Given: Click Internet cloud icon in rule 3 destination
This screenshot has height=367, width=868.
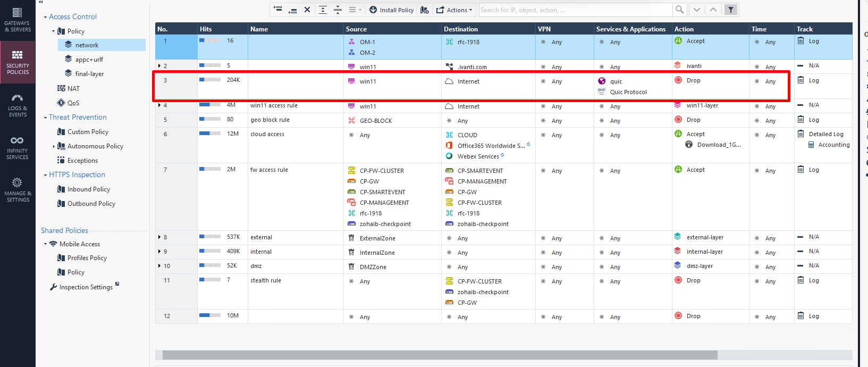Looking at the screenshot, I should (449, 81).
